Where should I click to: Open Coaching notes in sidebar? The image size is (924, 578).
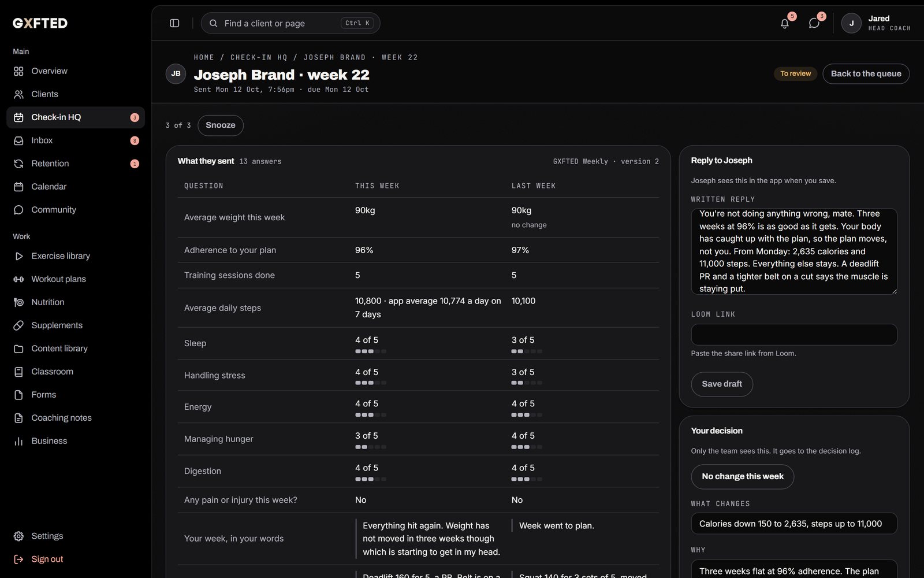[x=76, y=418]
